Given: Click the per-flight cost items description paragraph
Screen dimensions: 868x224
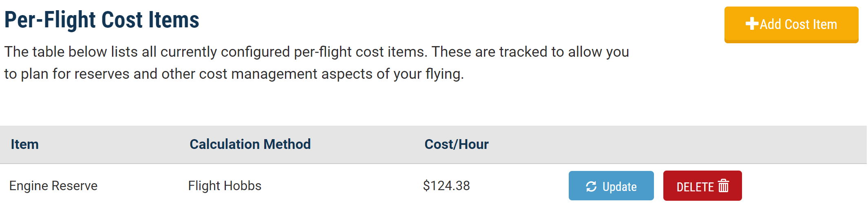Looking at the screenshot, I should pyautogui.click(x=316, y=63).
